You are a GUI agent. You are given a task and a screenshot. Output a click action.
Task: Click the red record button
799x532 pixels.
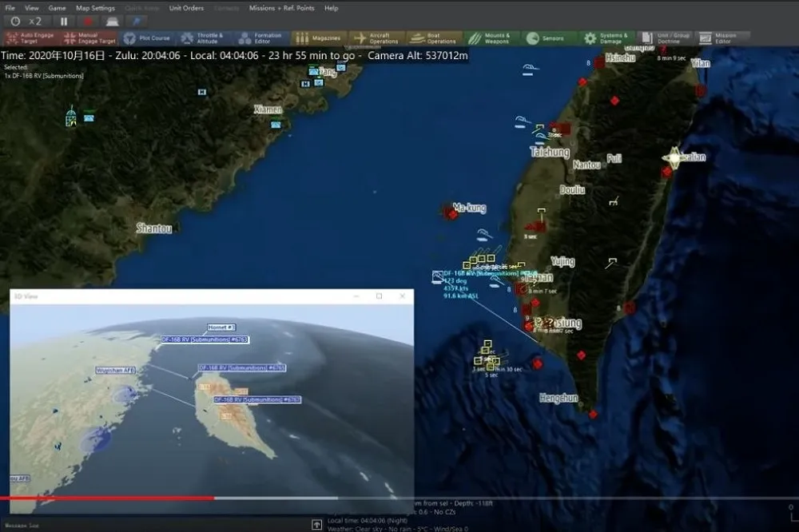pos(88,22)
